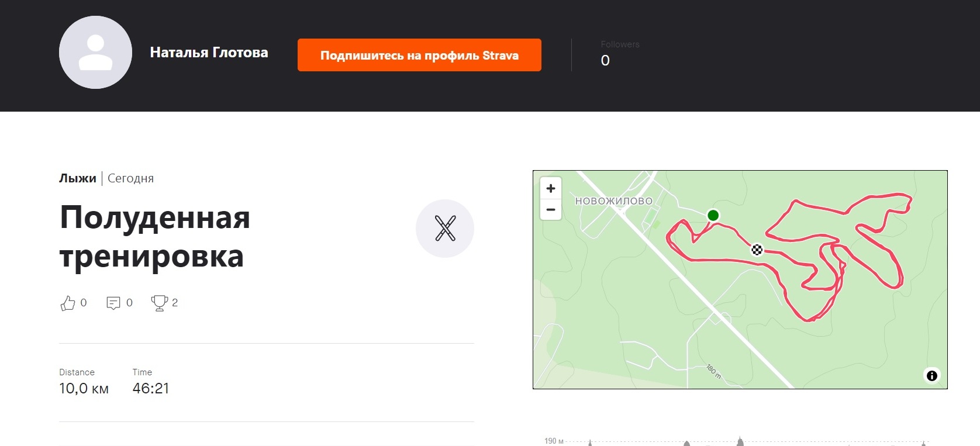Open Наталья Глотова's profile name link

(209, 53)
